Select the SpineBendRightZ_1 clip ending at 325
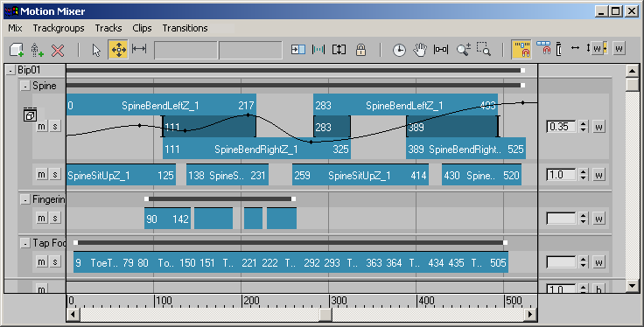The width and height of the screenshot is (644, 327). tap(256, 149)
